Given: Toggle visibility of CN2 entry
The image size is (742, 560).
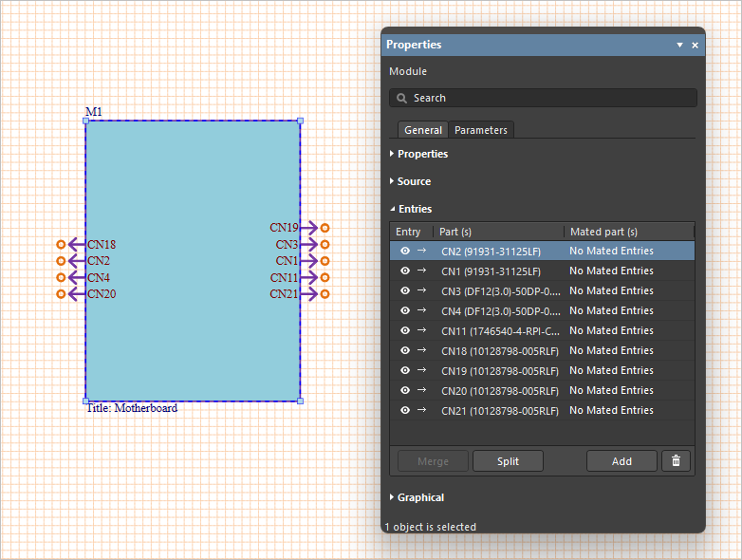Looking at the screenshot, I should tap(405, 251).
